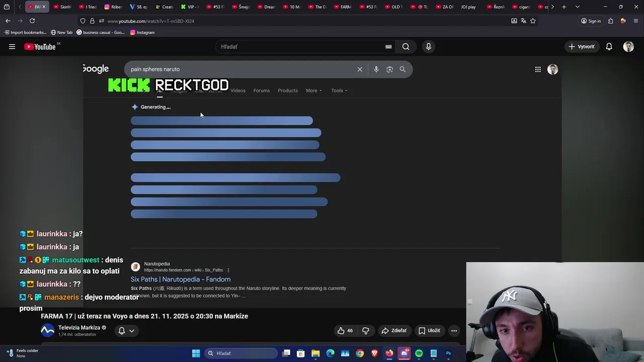Open the New Tab bookmark

click(x=61, y=32)
